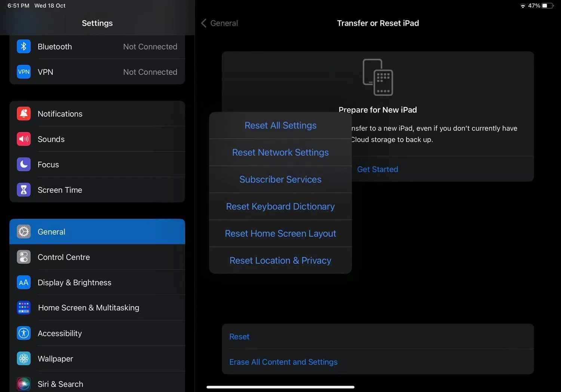Choose Reset Location & Privacy

click(280, 260)
